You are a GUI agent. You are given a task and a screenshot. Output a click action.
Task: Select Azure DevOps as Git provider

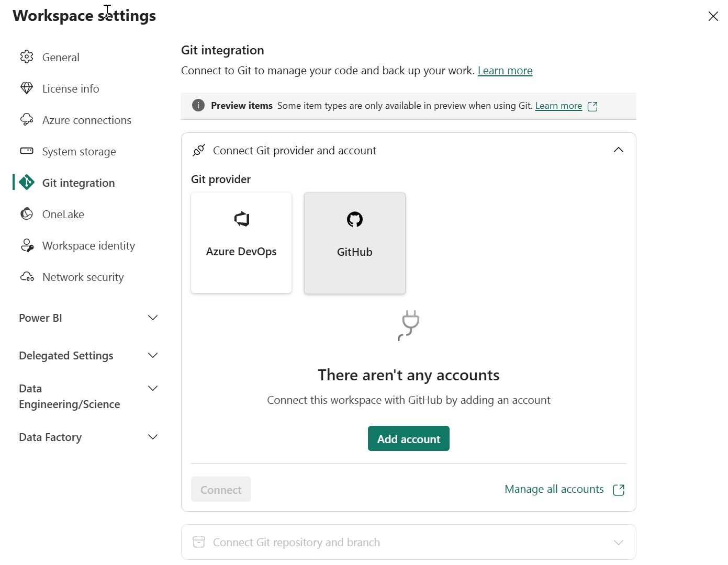(x=241, y=243)
